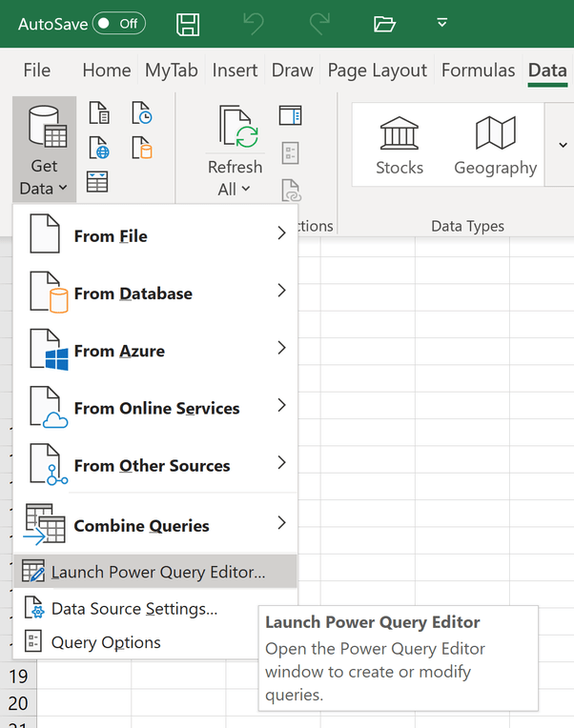Image resolution: width=574 pixels, height=728 pixels.
Task: Select the Stocks data type
Action: click(400, 146)
